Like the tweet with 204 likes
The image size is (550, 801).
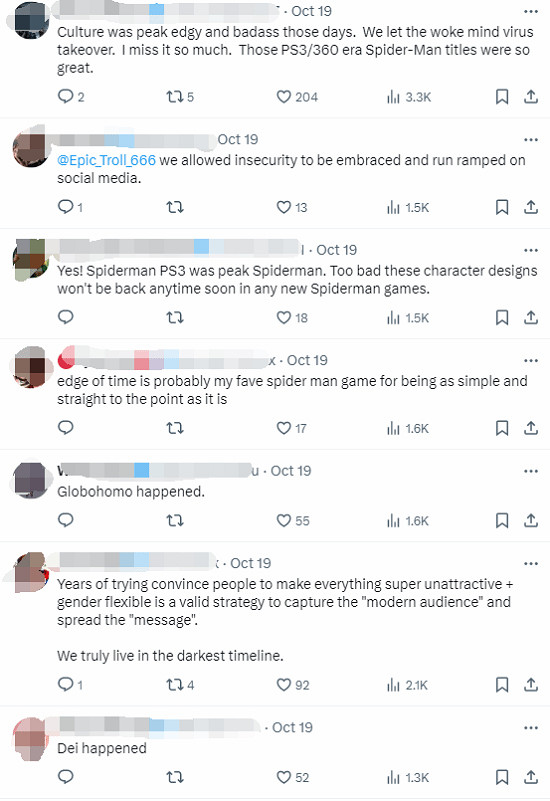coord(297,97)
